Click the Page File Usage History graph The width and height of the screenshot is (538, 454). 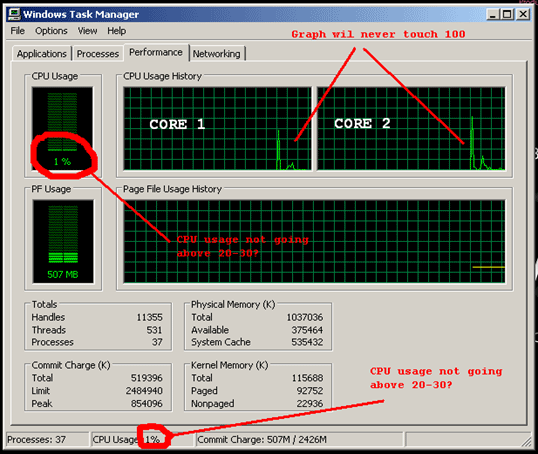coord(314,242)
